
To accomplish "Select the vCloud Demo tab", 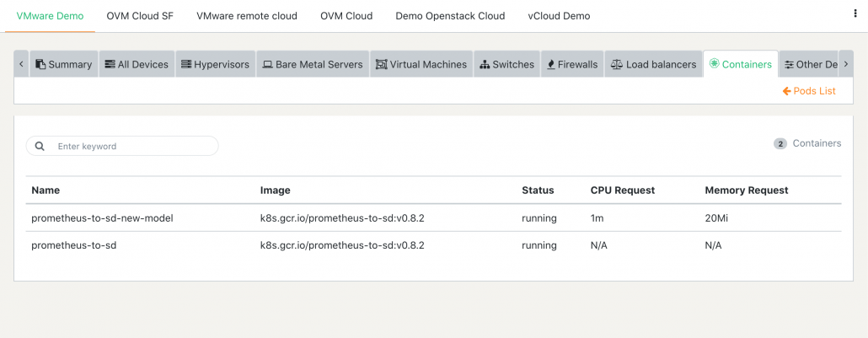I will 559,16.
